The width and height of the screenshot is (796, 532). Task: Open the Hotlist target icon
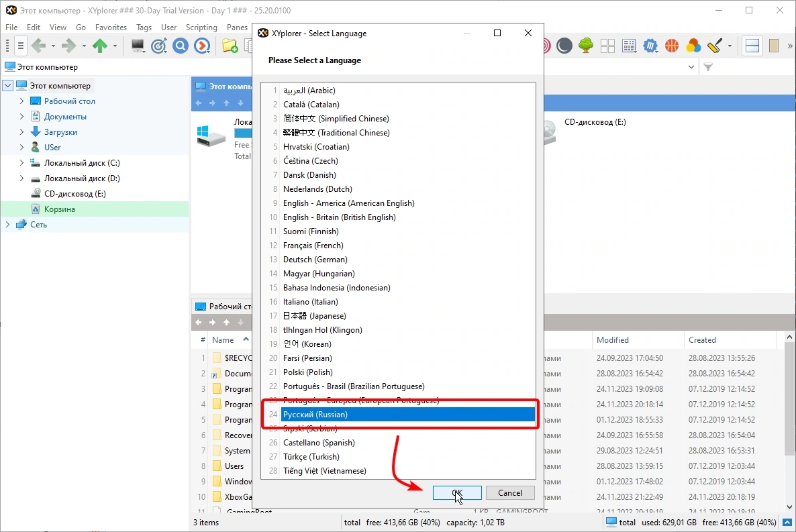159,46
